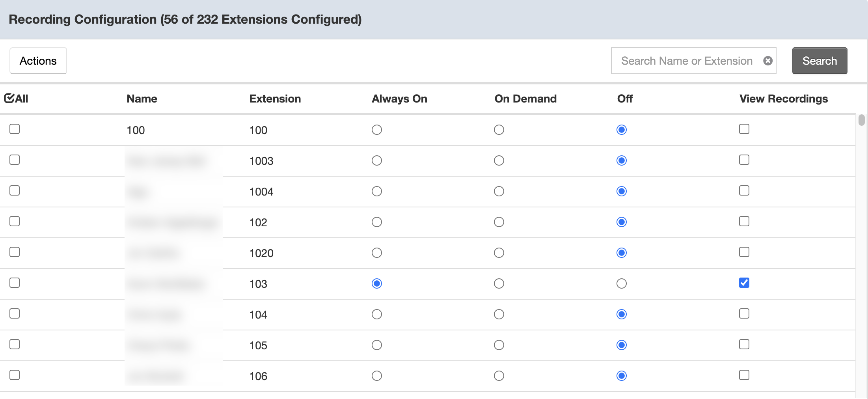Click the Off column header
The height and width of the screenshot is (399, 868).
[625, 99]
